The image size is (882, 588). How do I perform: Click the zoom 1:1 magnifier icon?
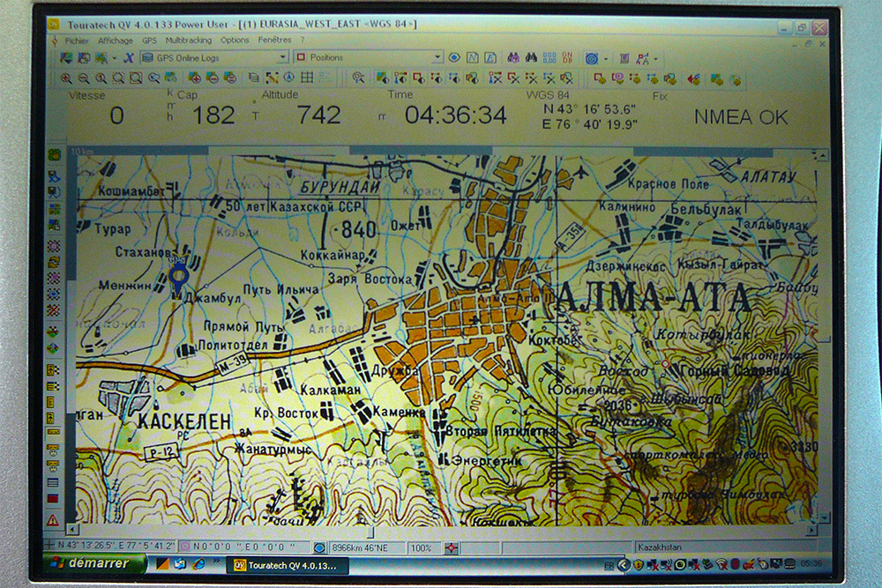pyautogui.click(x=101, y=78)
